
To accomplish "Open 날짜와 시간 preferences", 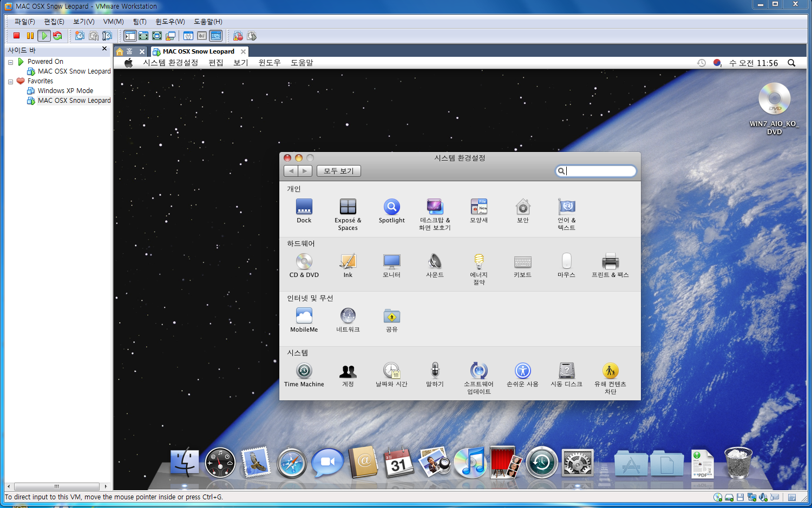I will (x=391, y=375).
